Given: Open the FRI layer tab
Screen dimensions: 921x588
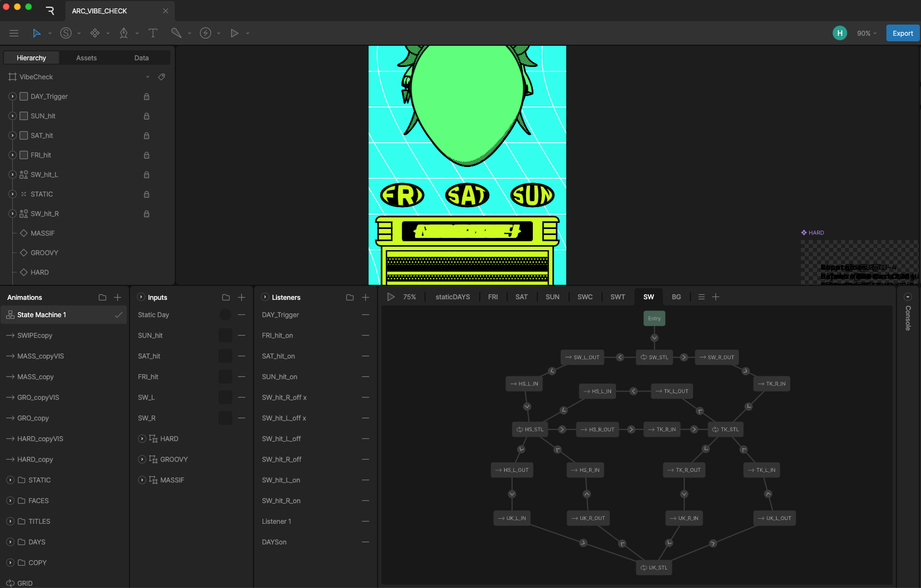Looking at the screenshot, I should point(493,297).
